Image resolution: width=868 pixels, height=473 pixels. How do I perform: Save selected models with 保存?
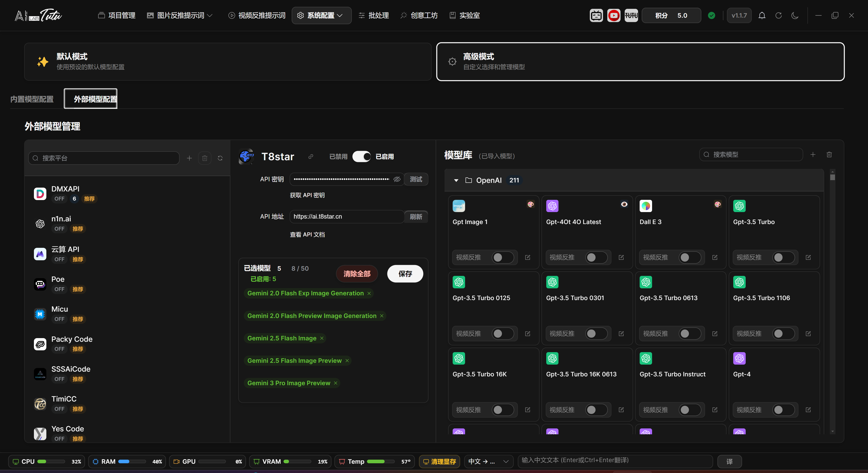point(405,274)
